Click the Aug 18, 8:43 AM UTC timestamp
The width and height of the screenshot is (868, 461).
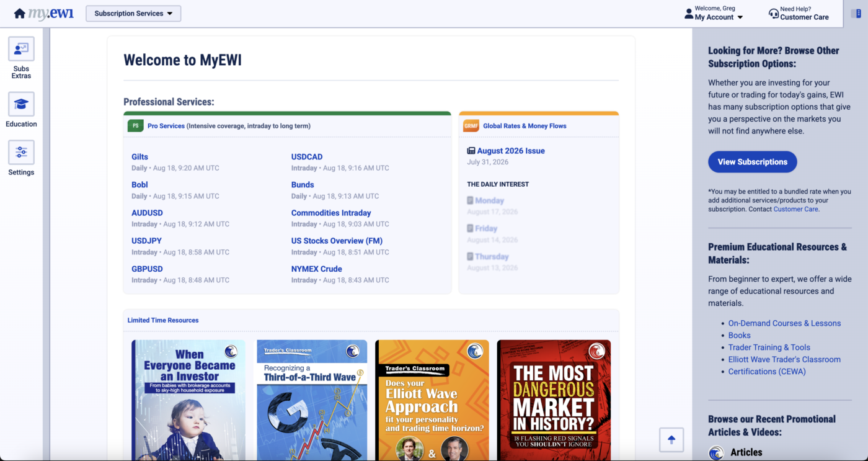pyautogui.click(x=356, y=280)
